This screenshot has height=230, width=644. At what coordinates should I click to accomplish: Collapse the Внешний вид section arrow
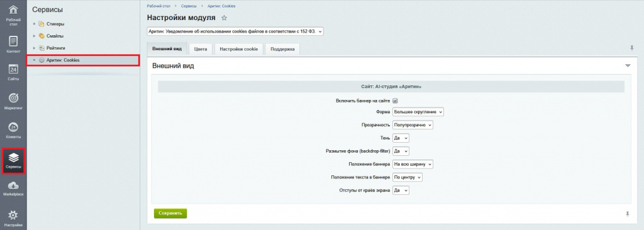(x=628, y=66)
